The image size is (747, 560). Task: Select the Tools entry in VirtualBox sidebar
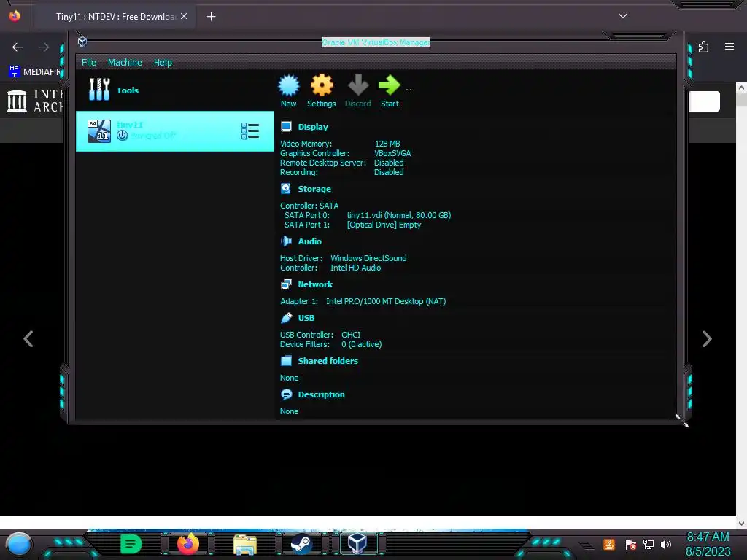coord(175,90)
